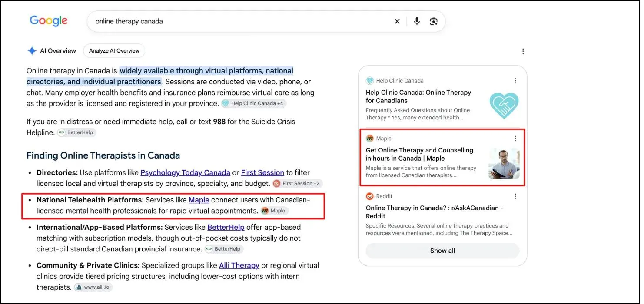Open Get Online Therapy and Counselling title
The image size is (644, 304).
point(419,154)
